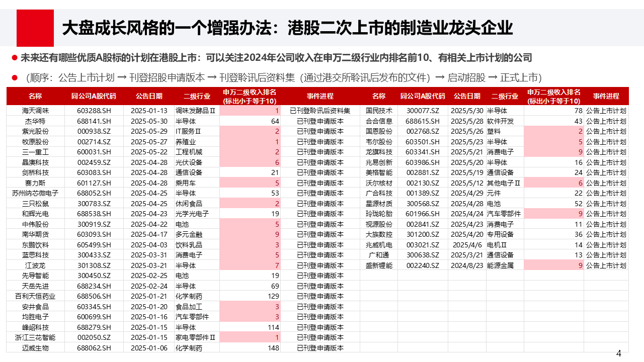Click company name 浙江三花智能
Viewport: 644px width, 362px height.
36,337
